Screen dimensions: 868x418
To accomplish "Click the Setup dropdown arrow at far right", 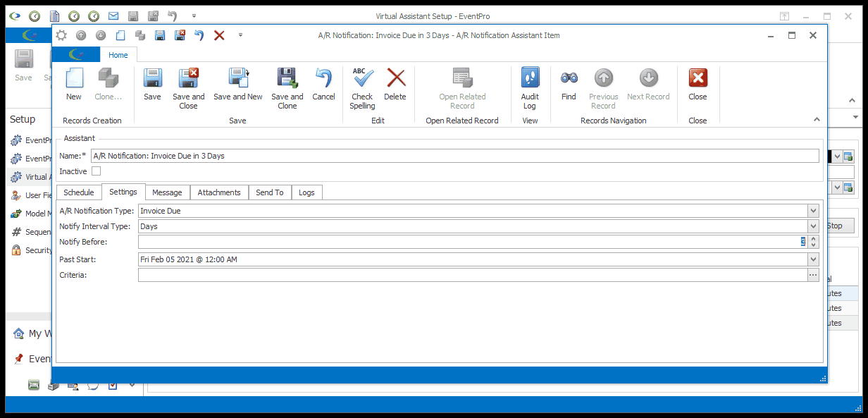I will pyautogui.click(x=855, y=117).
